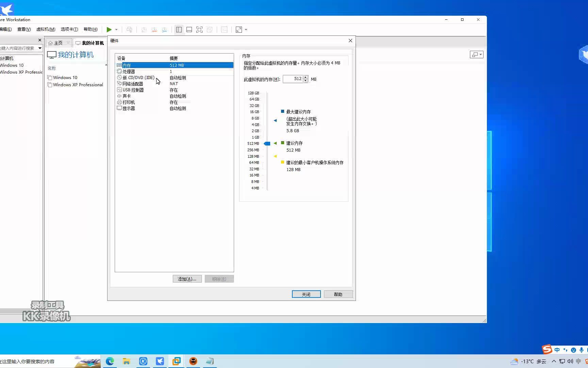Screen dimensions: 588x368
Task: Click the green power-on play button
Action: click(x=109, y=30)
